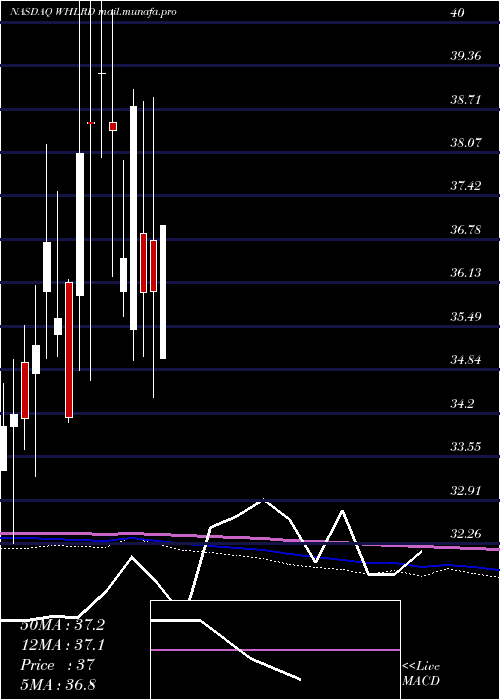Click the '12MA : 37.1' legend text
The image size is (500, 700).
[62, 645]
